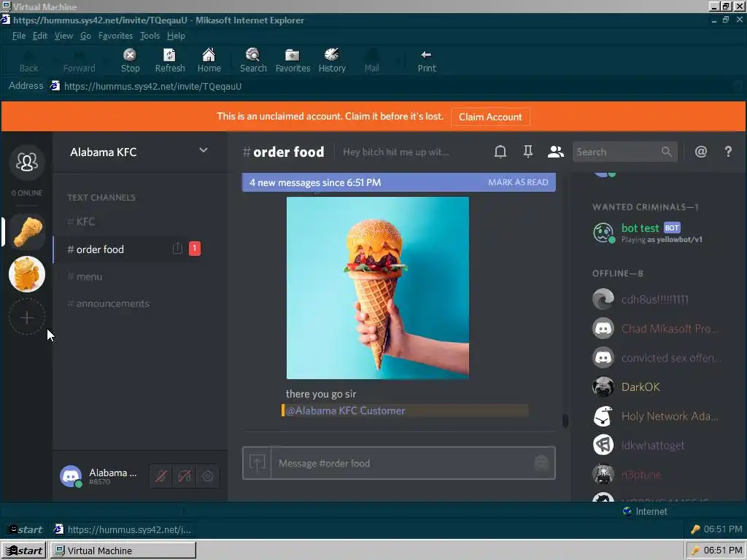The height and width of the screenshot is (560, 747).
Task: Open the File menu
Action: tap(18, 36)
